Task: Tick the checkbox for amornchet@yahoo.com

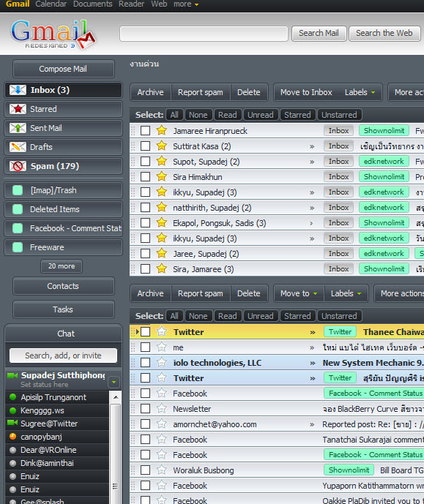Action: pos(145,424)
